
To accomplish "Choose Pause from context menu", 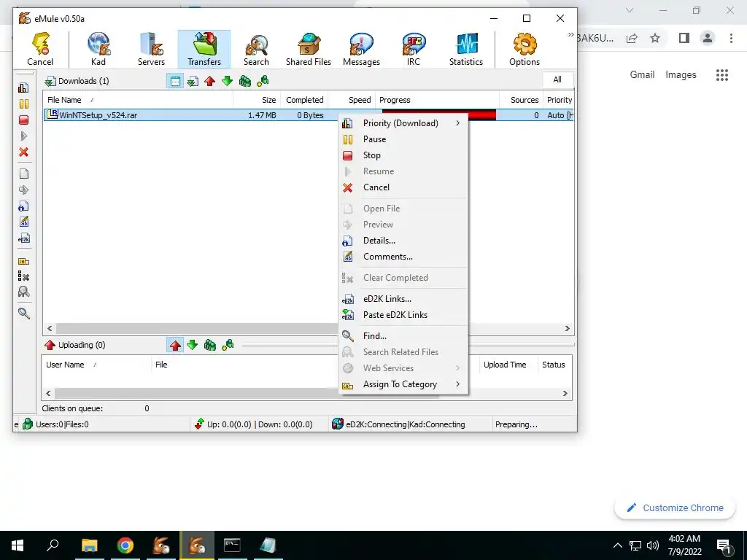I will (403, 139).
